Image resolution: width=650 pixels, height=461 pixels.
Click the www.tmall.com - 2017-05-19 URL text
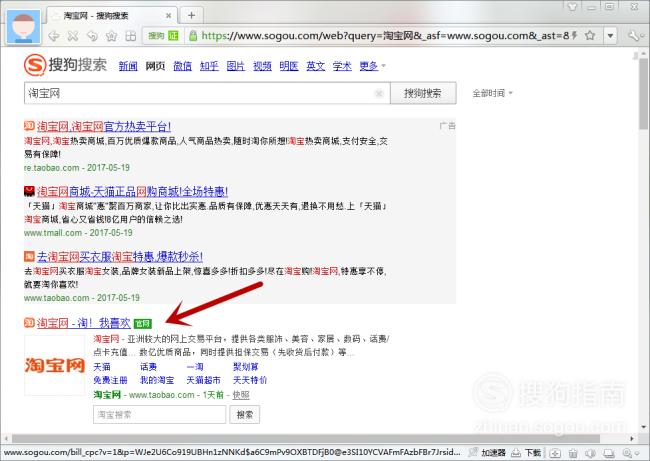[x=78, y=233]
